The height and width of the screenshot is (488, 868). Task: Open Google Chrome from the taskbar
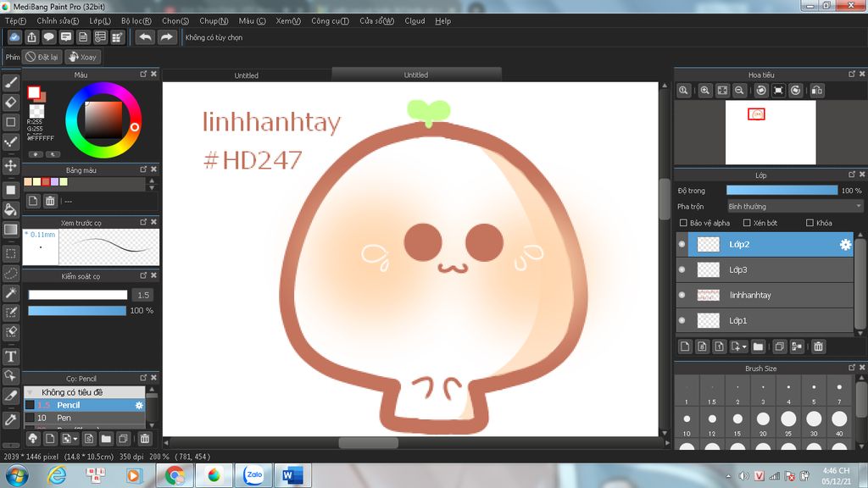click(175, 475)
